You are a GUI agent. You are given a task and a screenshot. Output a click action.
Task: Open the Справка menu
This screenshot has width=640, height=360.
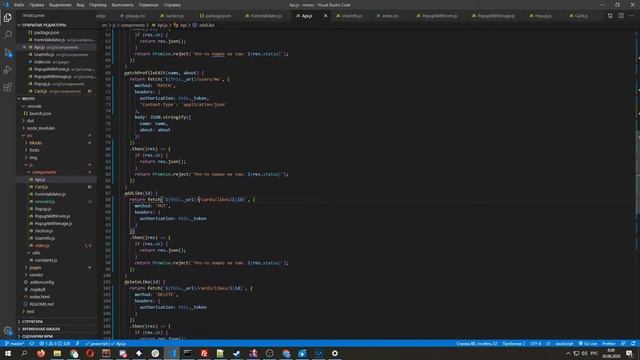coord(172,5)
